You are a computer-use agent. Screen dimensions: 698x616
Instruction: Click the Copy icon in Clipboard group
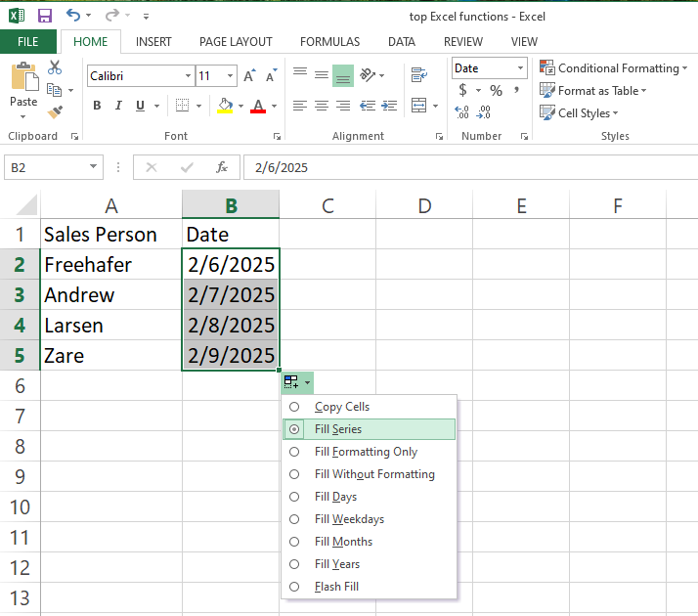55,90
